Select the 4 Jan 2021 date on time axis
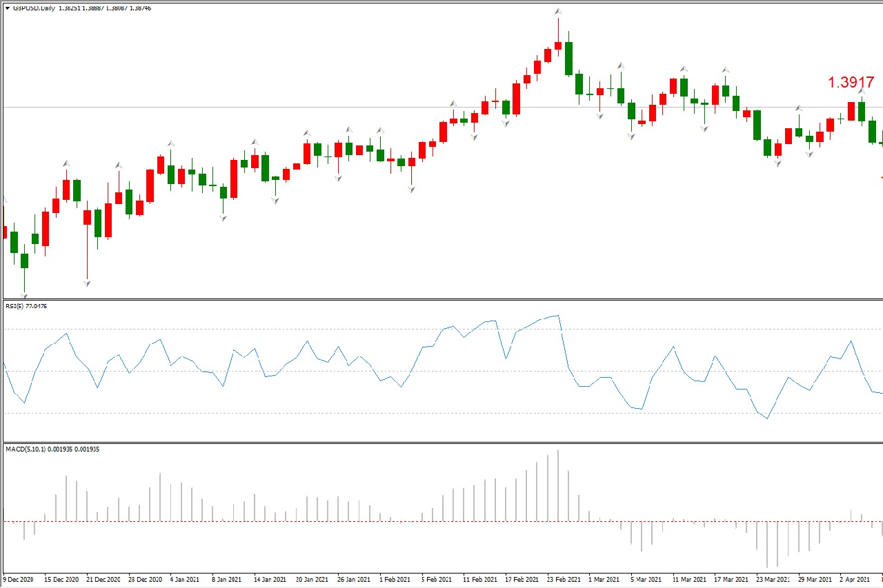The image size is (883, 588). click(x=184, y=580)
